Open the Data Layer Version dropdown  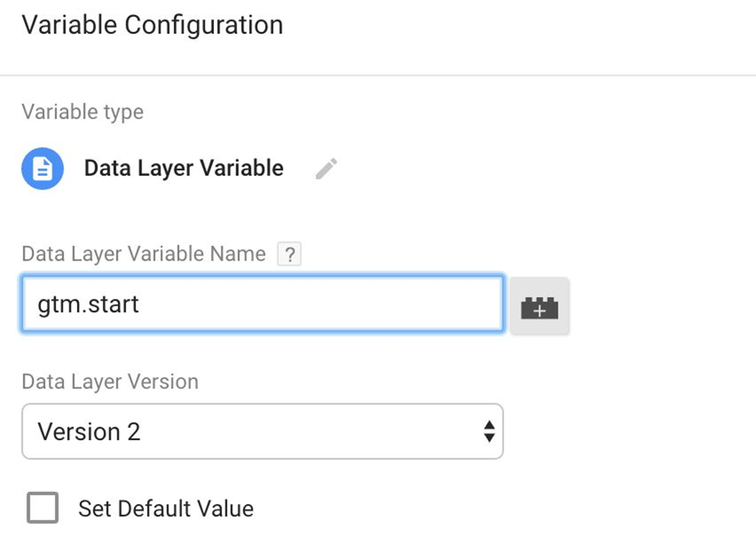tap(262, 431)
